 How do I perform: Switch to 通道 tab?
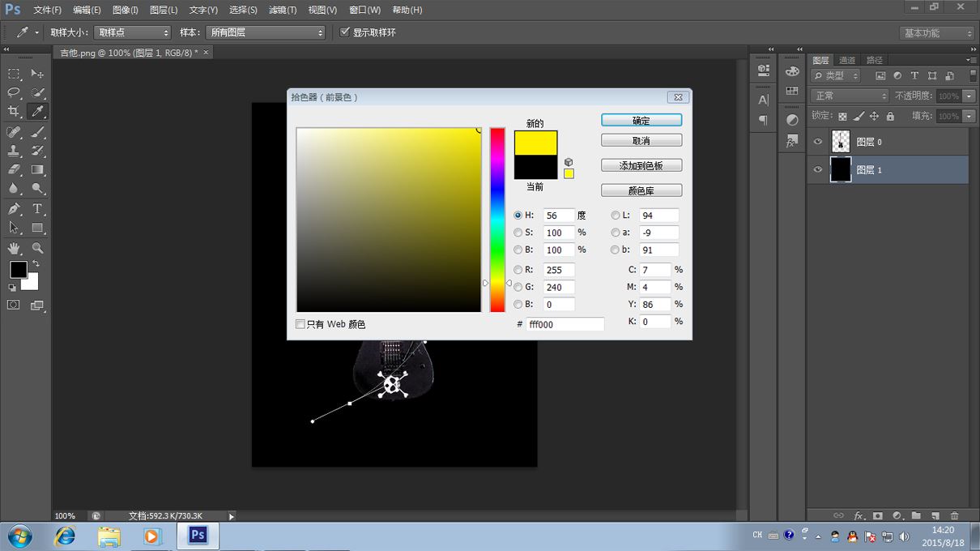coord(847,60)
